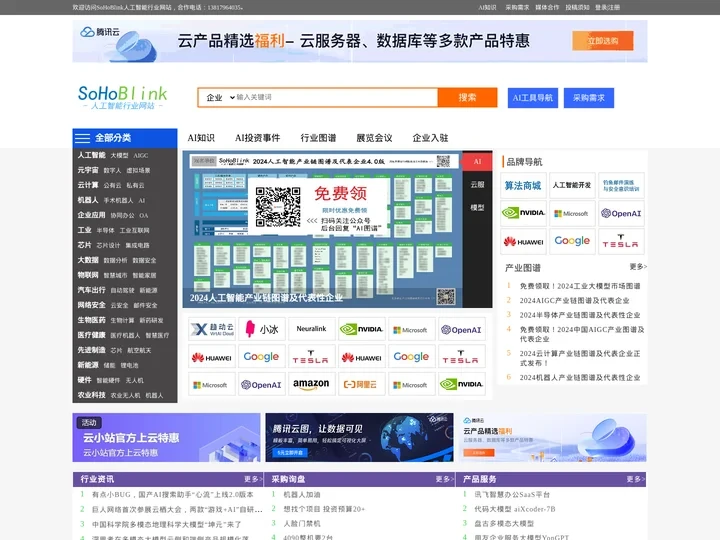The width and height of the screenshot is (720, 540).
Task: Open the 元宇宙 category
Action: [88, 170]
